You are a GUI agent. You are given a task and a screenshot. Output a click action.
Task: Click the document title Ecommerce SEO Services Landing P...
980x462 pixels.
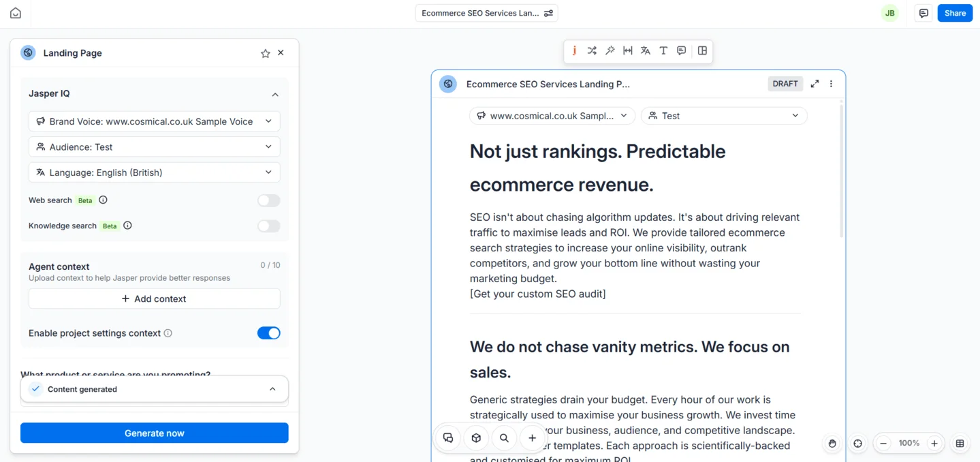click(548, 84)
